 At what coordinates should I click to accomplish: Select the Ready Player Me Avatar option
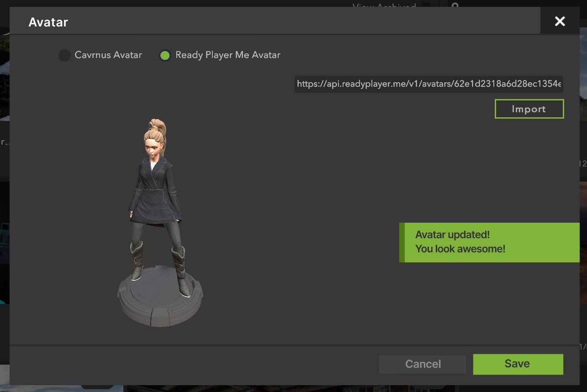click(x=164, y=55)
